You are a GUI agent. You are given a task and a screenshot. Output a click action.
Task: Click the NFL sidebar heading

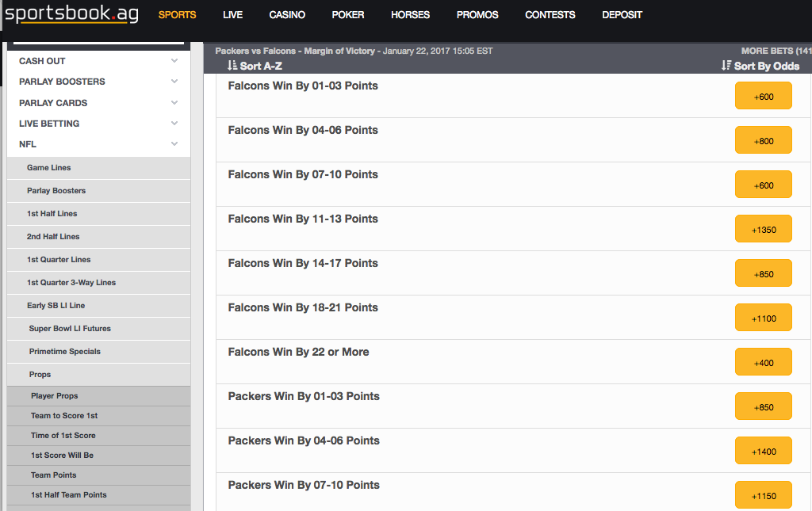[x=28, y=144]
